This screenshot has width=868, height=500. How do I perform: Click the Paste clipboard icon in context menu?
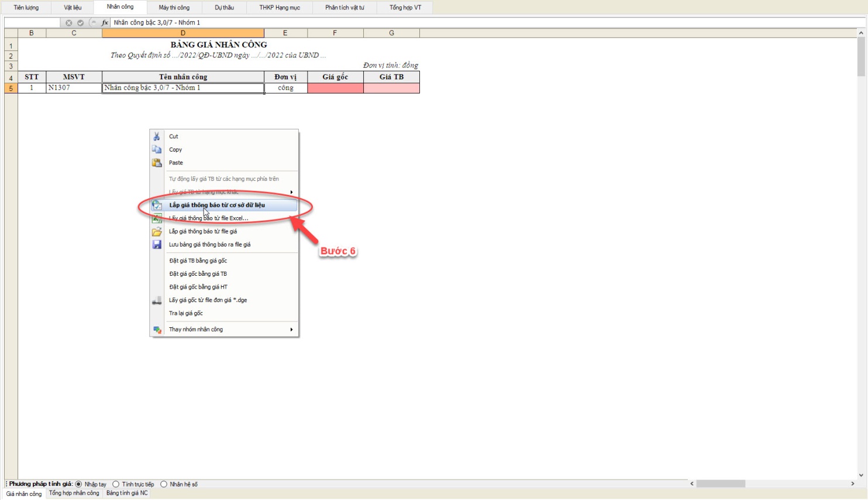click(157, 163)
